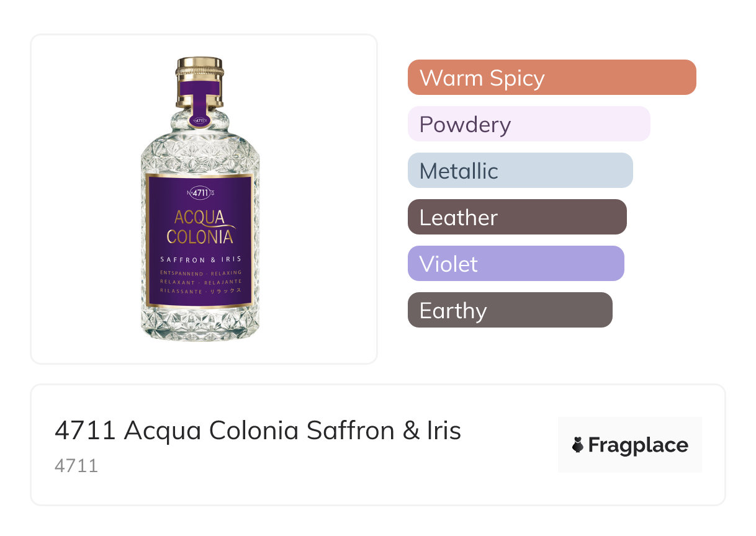The height and width of the screenshot is (536, 756).
Task: Open the gray 4711 brand name below title
Action: click(76, 466)
